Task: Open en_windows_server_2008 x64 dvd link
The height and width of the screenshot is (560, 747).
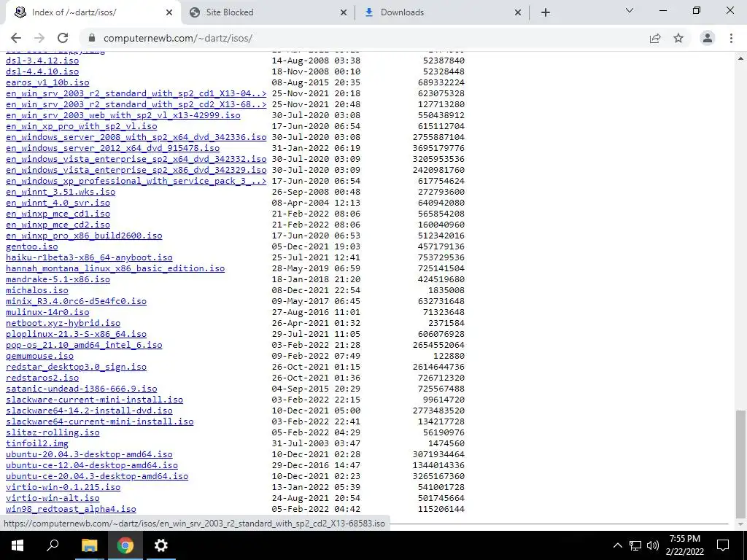Action: 136,137
